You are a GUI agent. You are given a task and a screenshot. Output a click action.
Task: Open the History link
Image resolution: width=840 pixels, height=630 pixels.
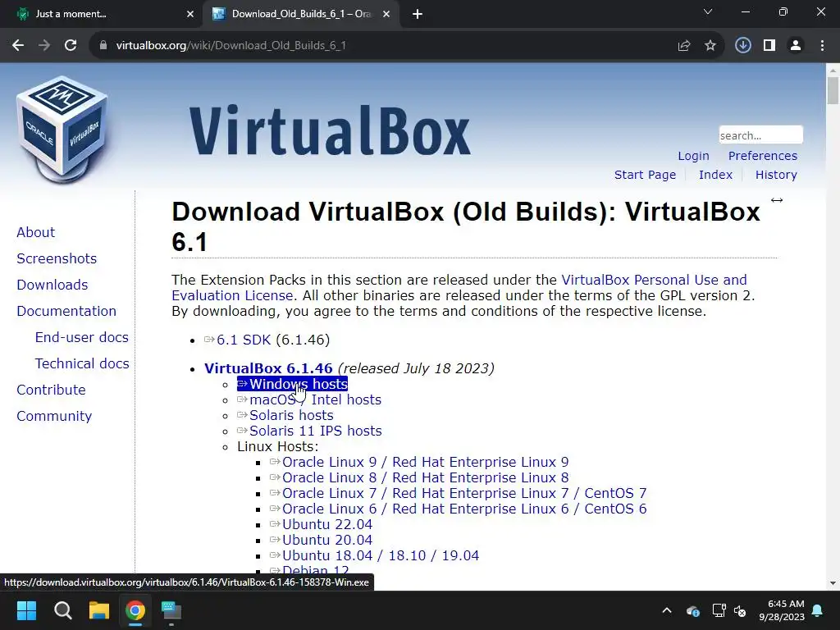[776, 175]
